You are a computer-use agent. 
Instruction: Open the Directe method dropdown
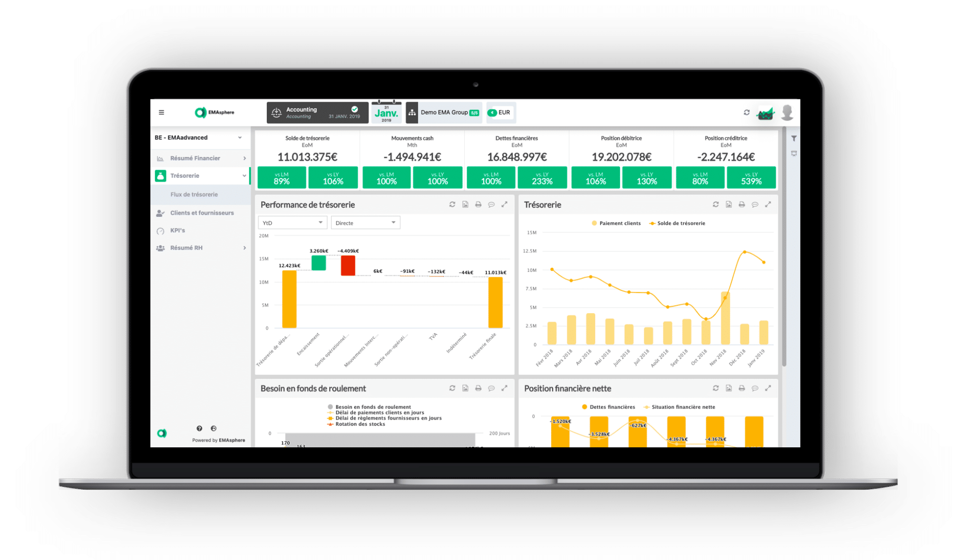pos(365,222)
